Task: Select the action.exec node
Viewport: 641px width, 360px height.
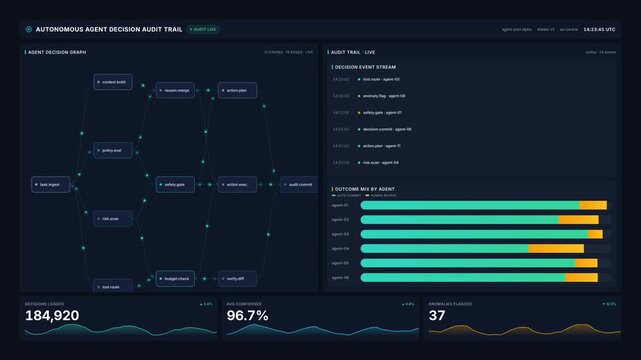Action: tap(238, 185)
